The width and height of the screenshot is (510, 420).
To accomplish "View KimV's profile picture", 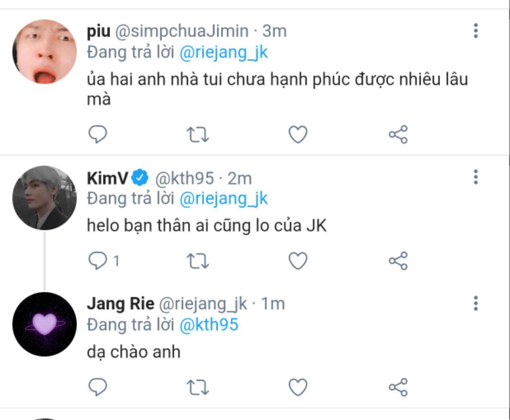I will [x=44, y=197].
